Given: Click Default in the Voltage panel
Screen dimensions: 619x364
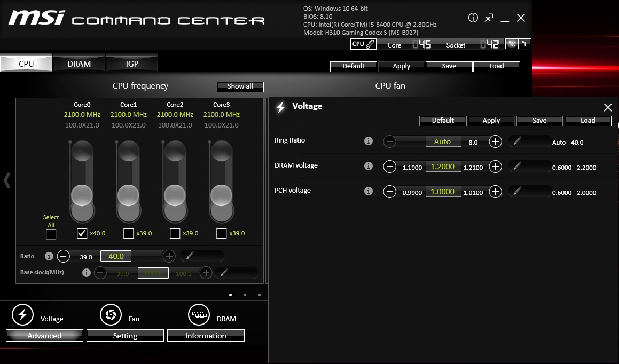Looking at the screenshot, I should click(x=443, y=121).
